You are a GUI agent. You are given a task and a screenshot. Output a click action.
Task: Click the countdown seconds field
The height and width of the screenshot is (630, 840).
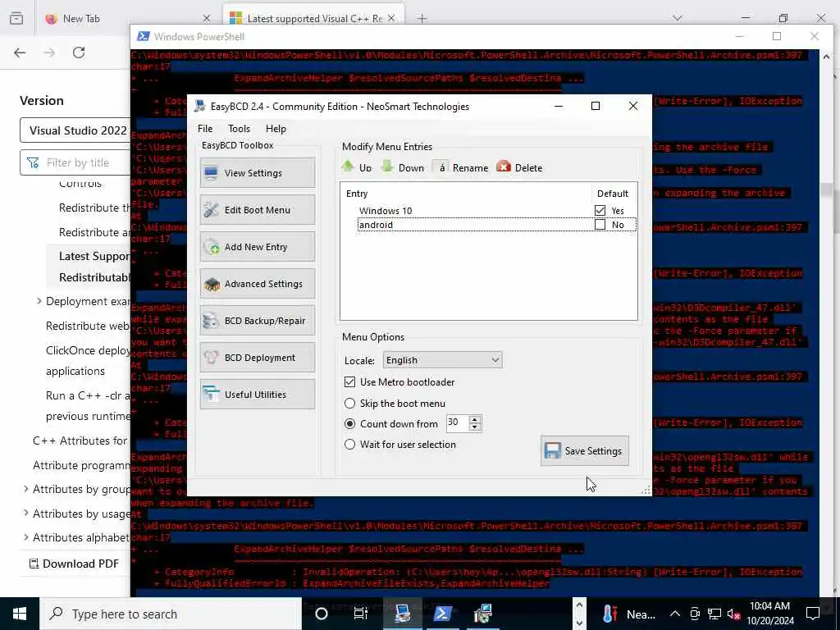(x=458, y=423)
